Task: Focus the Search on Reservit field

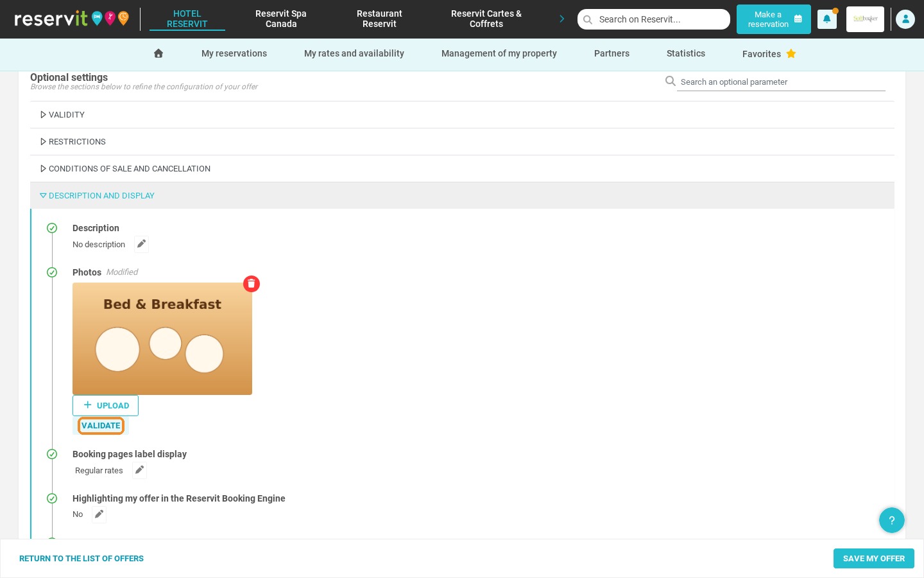Action: tap(654, 19)
